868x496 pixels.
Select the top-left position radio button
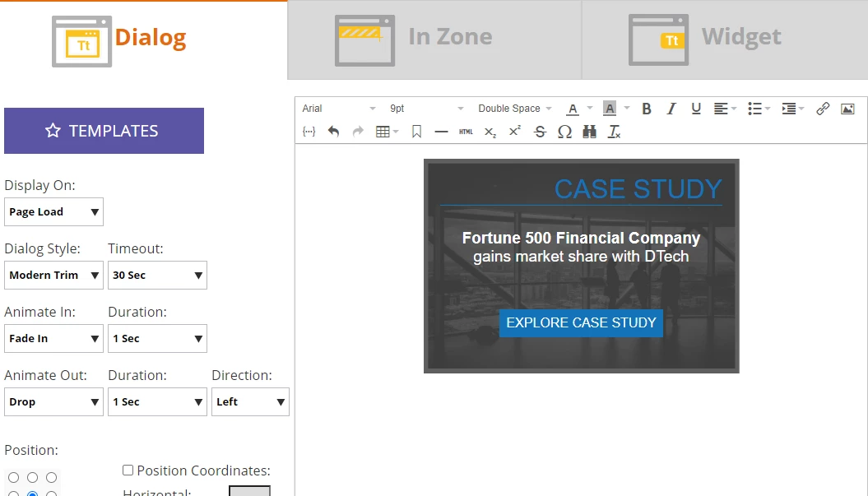click(x=14, y=477)
